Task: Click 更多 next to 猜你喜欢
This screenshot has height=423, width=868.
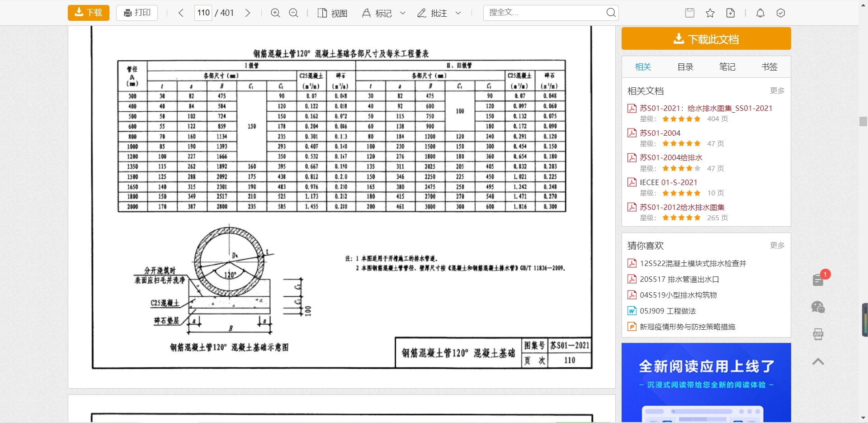Action: coord(778,245)
